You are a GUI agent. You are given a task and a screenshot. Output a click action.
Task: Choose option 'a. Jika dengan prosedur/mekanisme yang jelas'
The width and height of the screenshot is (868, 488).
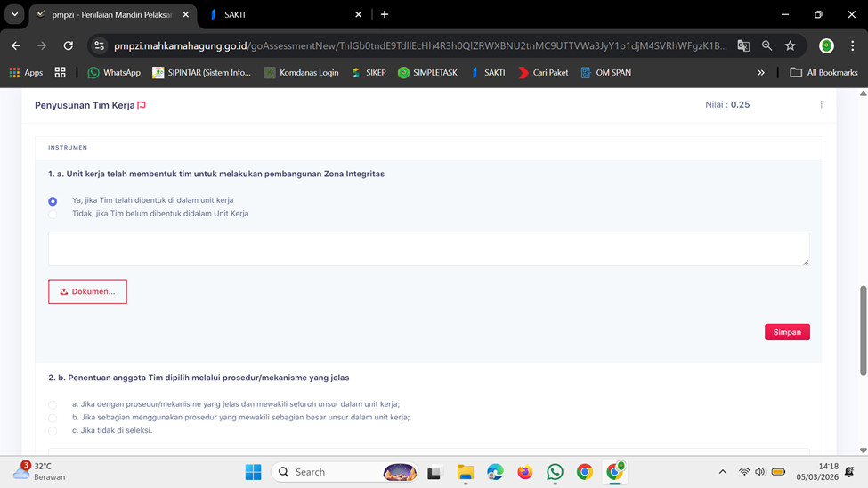[x=53, y=404]
